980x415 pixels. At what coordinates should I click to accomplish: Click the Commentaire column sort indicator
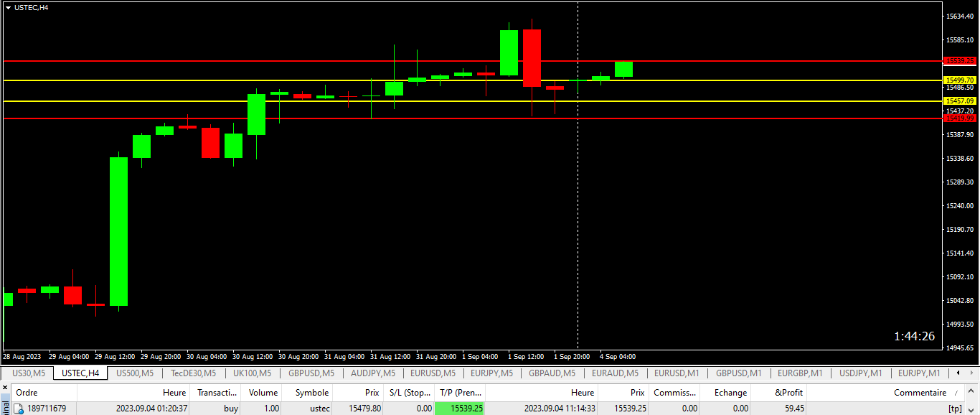click(955, 393)
